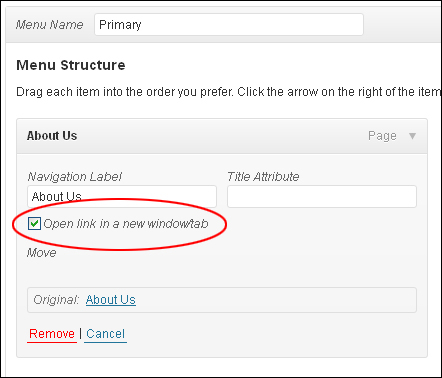Click the About Us menu item header bar

(222, 136)
